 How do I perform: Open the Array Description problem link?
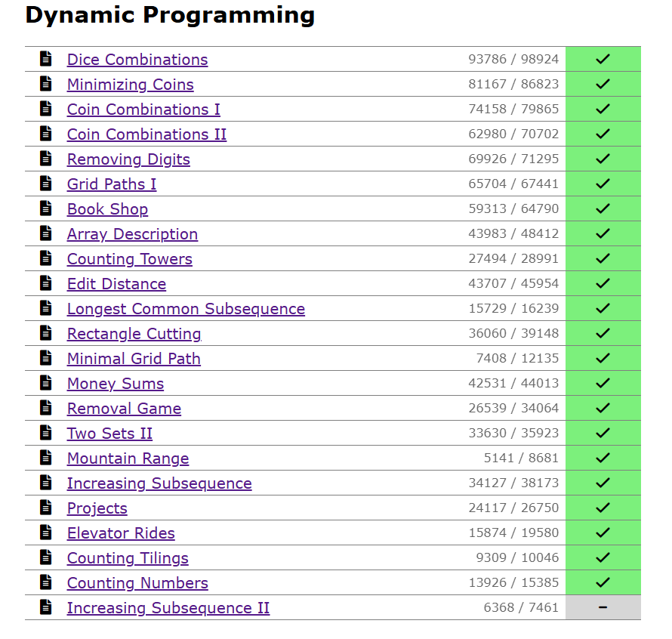132,233
